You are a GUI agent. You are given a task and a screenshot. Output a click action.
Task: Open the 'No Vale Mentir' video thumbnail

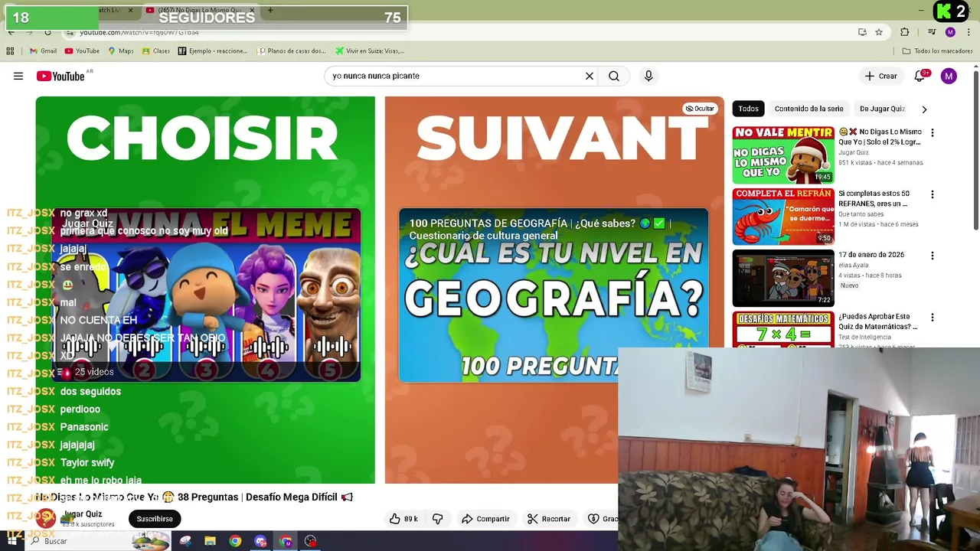783,155
